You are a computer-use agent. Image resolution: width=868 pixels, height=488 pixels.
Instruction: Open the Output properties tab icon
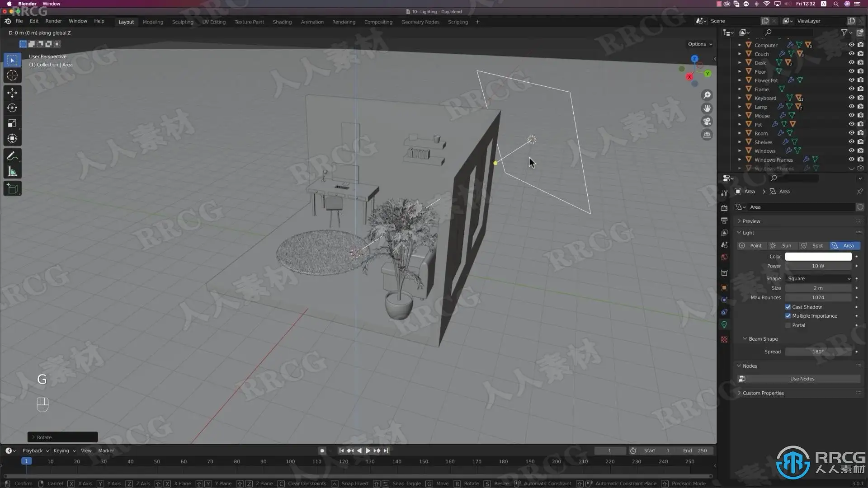pos(724,221)
